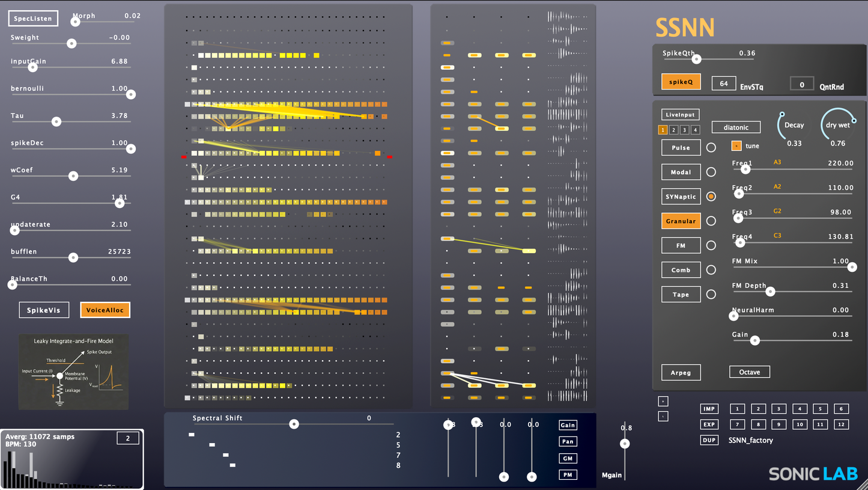The height and width of the screenshot is (490, 868).
Task: Click the EnvSTq number box showing 64
Action: click(x=724, y=84)
